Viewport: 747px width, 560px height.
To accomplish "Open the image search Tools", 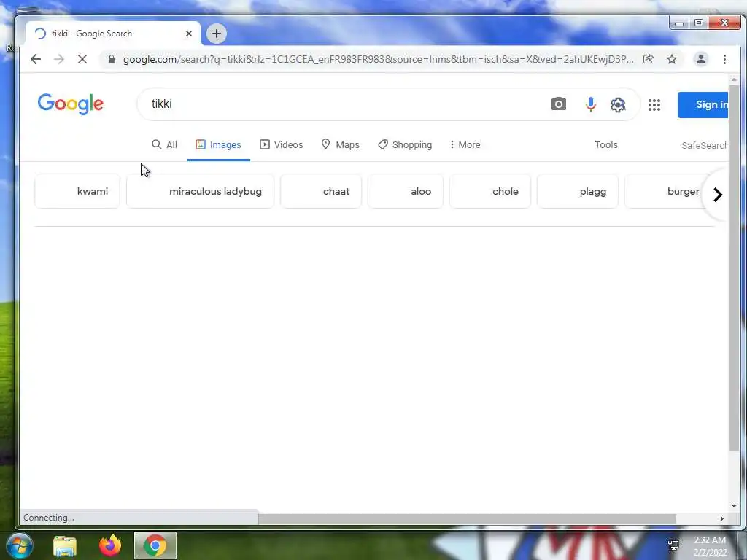I will pos(606,145).
